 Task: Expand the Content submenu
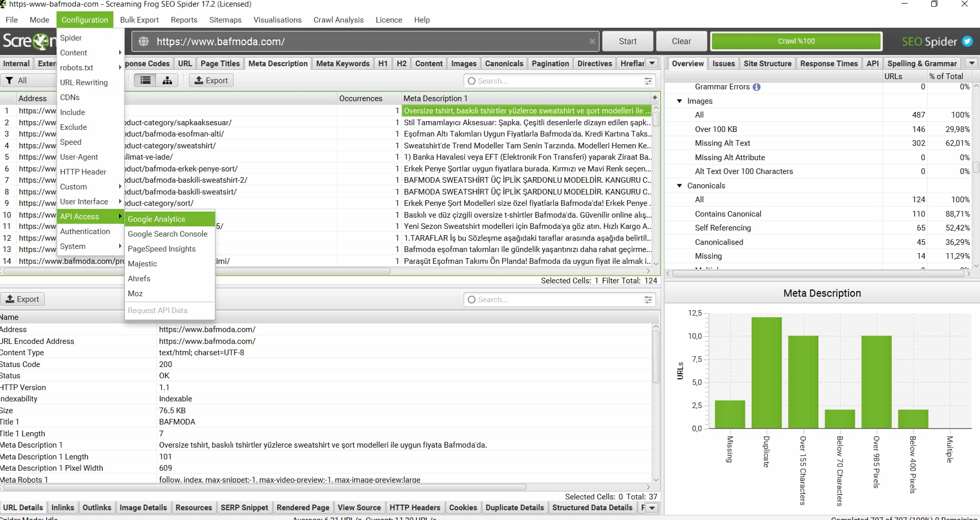click(90, 53)
